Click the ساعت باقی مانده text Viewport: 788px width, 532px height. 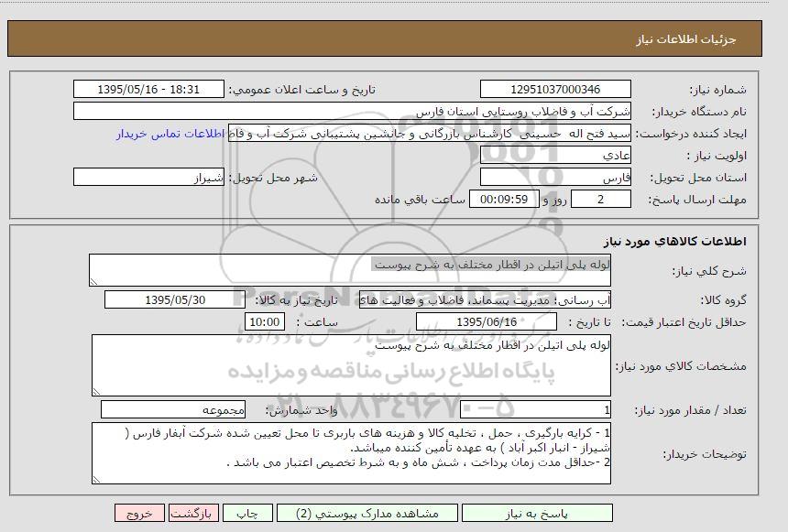421,200
